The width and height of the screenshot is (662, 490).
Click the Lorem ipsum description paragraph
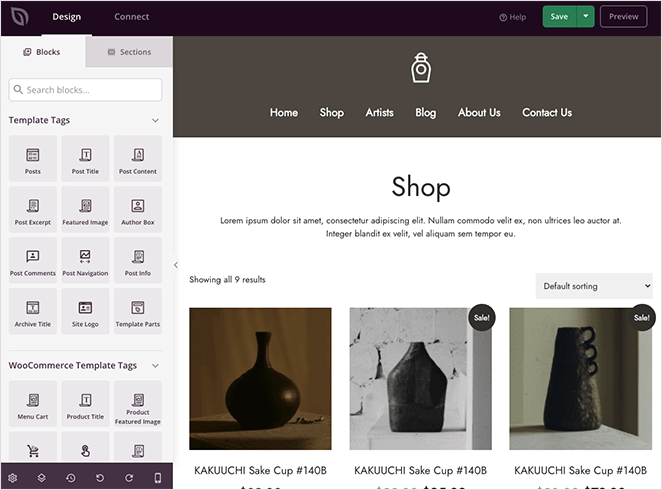click(x=421, y=227)
